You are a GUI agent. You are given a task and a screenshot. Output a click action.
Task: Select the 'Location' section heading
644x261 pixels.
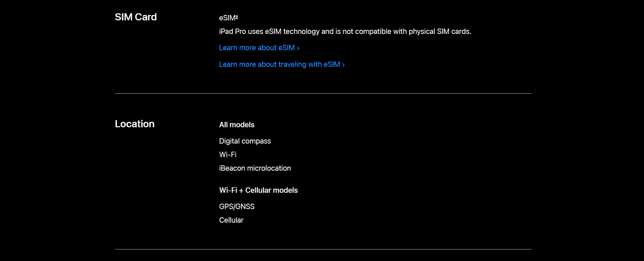[135, 124]
